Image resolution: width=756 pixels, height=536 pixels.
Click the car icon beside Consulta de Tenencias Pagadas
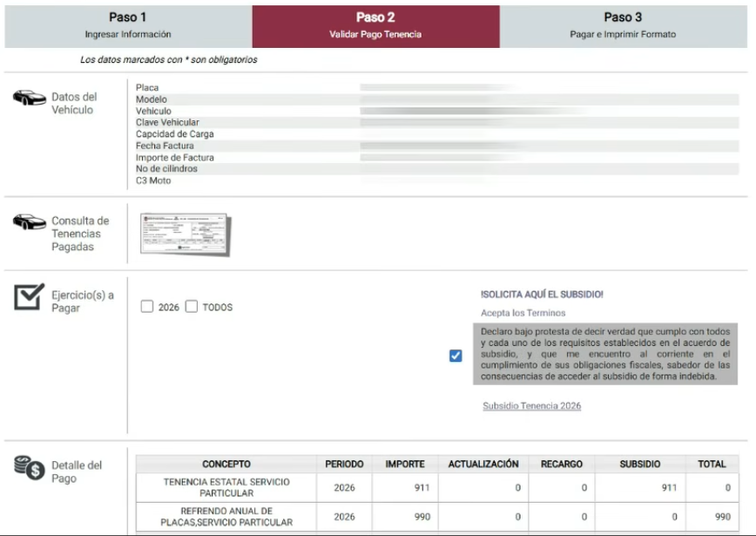click(x=30, y=222)
